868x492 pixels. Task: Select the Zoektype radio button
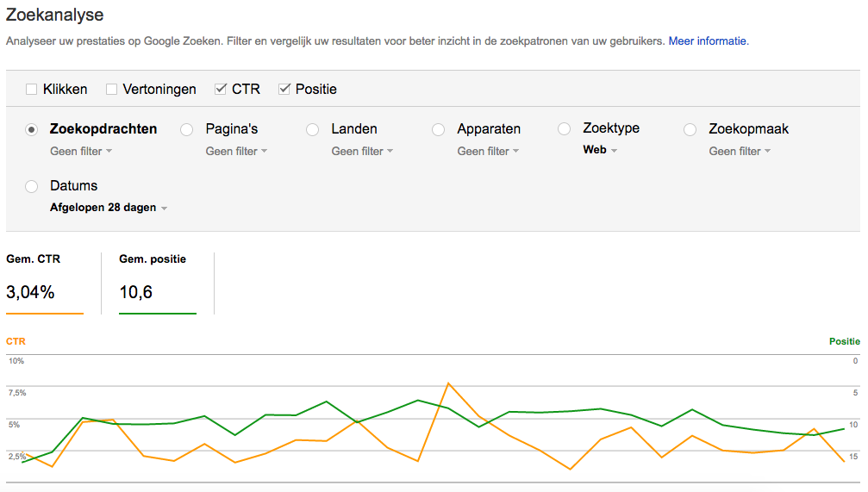(x=564, y=129)
